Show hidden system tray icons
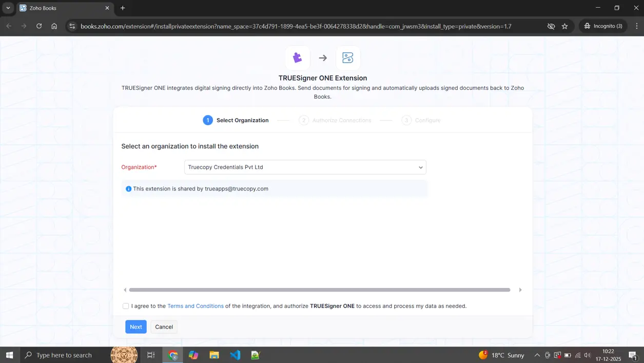The image size is (644, 363). pos(537,355)
